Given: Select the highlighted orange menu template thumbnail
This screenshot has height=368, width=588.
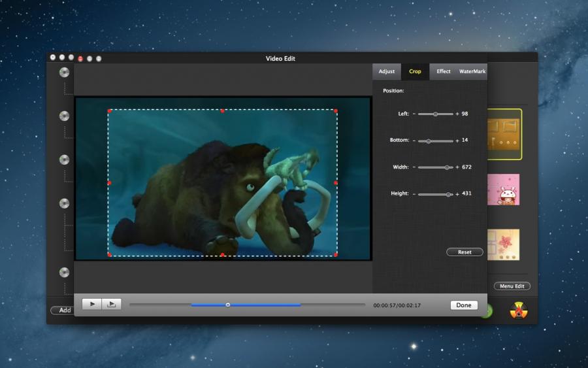Looking at the screenshot, I should [x=504, y=134].
